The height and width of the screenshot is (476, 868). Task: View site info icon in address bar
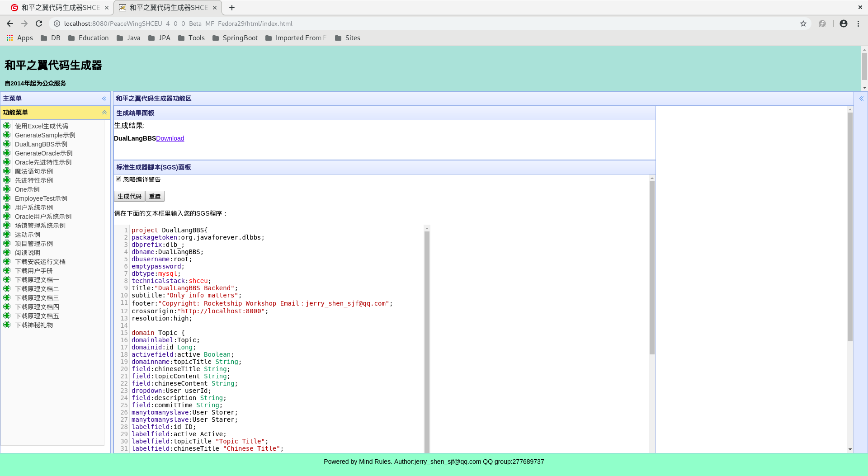57,24
